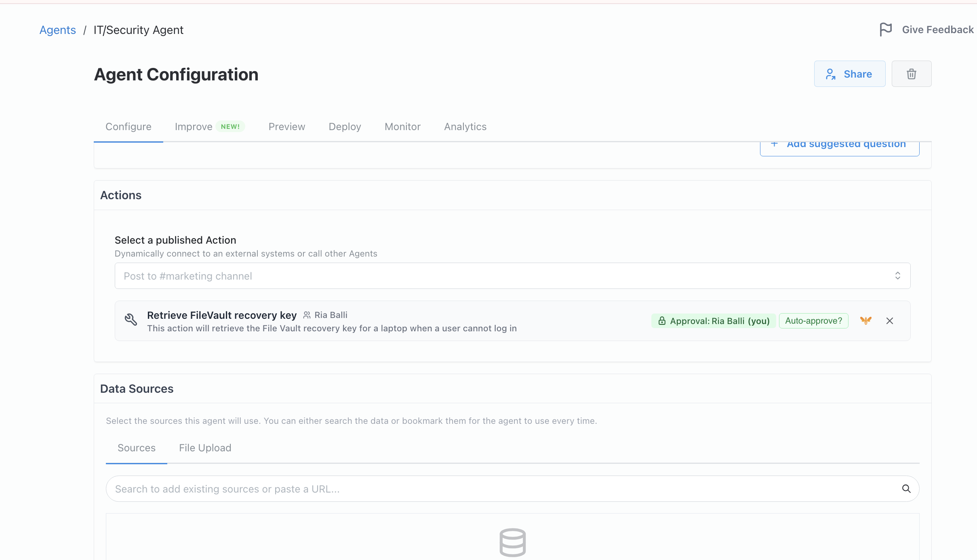
Task: Focus the search sources or paste URL field
Action: point(513,489)
